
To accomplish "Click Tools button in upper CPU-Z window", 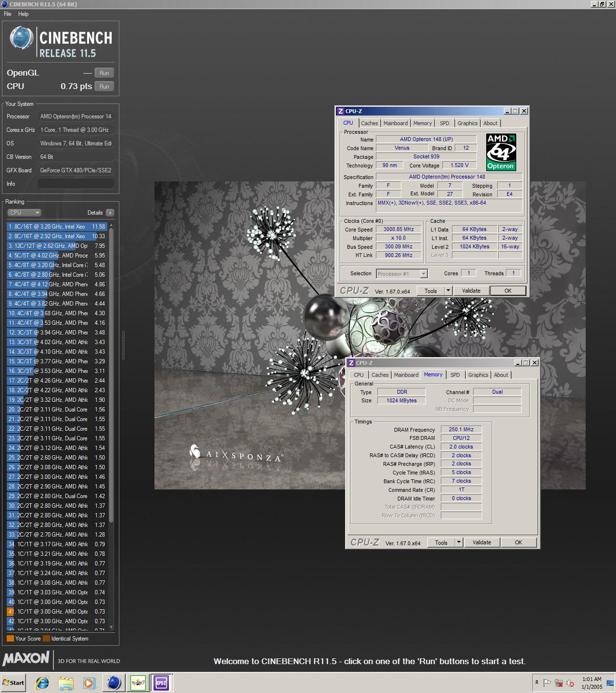I will (x=431, y=291).
